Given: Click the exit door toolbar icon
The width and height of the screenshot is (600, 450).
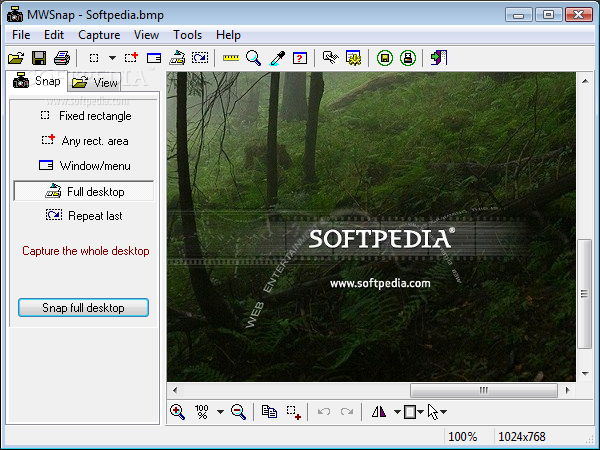Looking at the screenshot, I should [x=439, y=58].
